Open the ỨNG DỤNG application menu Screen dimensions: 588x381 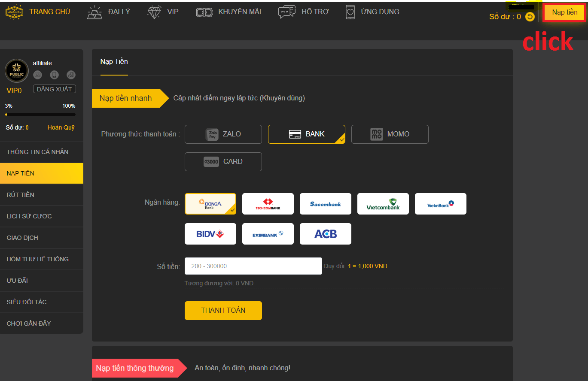coord(380,12)
